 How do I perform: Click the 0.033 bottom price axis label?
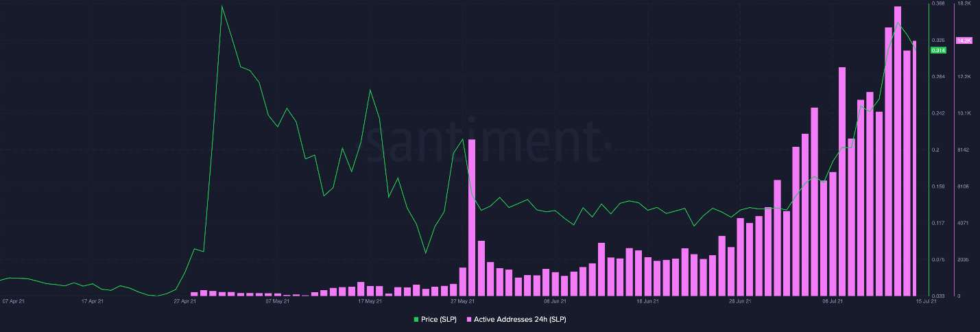click(x=938, y=296)
